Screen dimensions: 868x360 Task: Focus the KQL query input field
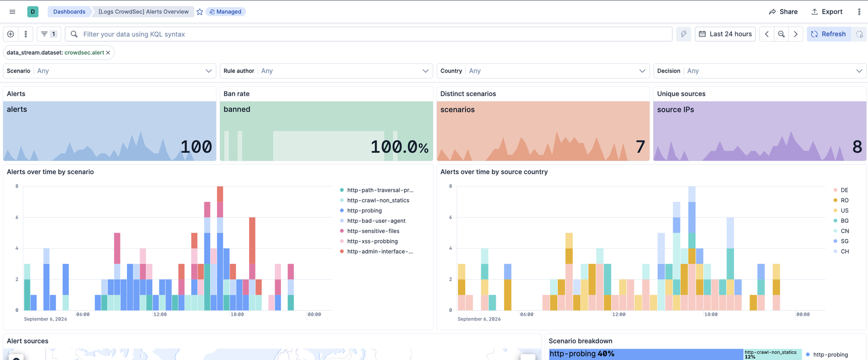click(369, 34)
